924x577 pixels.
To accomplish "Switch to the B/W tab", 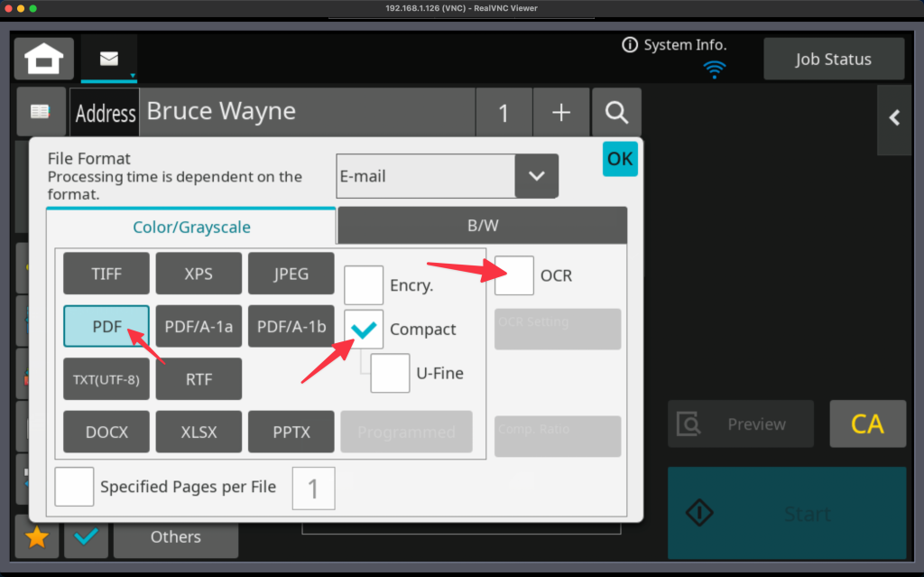I will (x=482, y=227).
